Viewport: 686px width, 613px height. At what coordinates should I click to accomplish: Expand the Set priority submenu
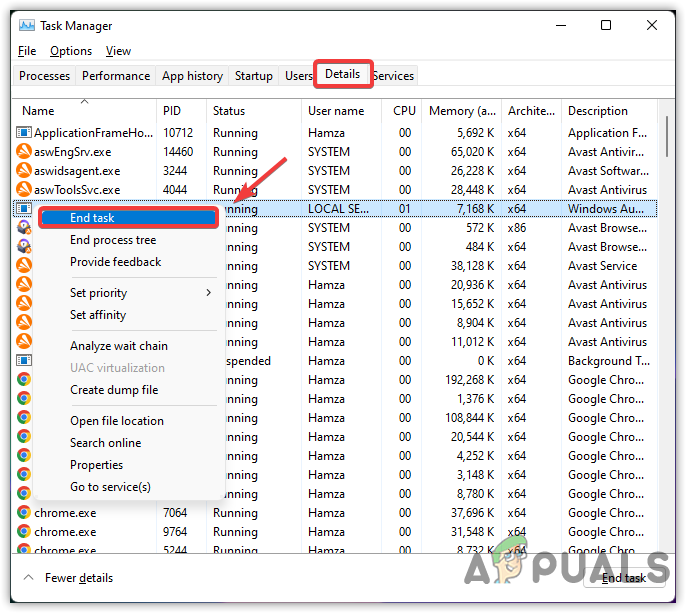click(x=128, y=293)
